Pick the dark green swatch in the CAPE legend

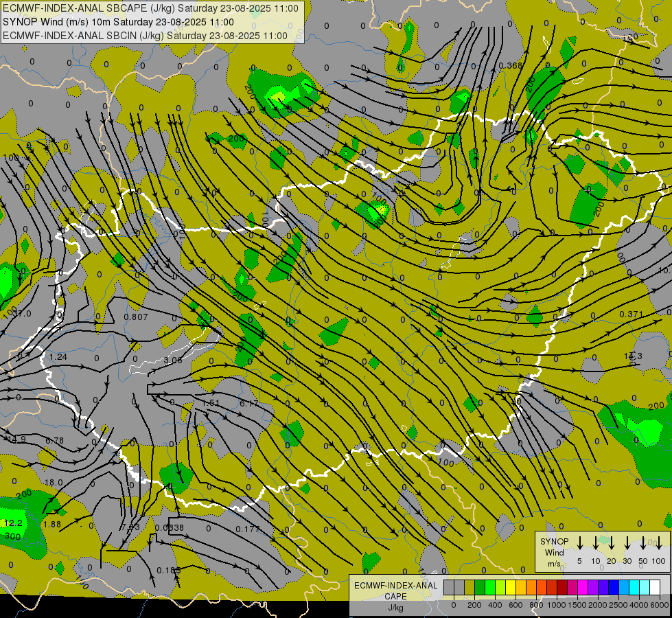[480, 587]
